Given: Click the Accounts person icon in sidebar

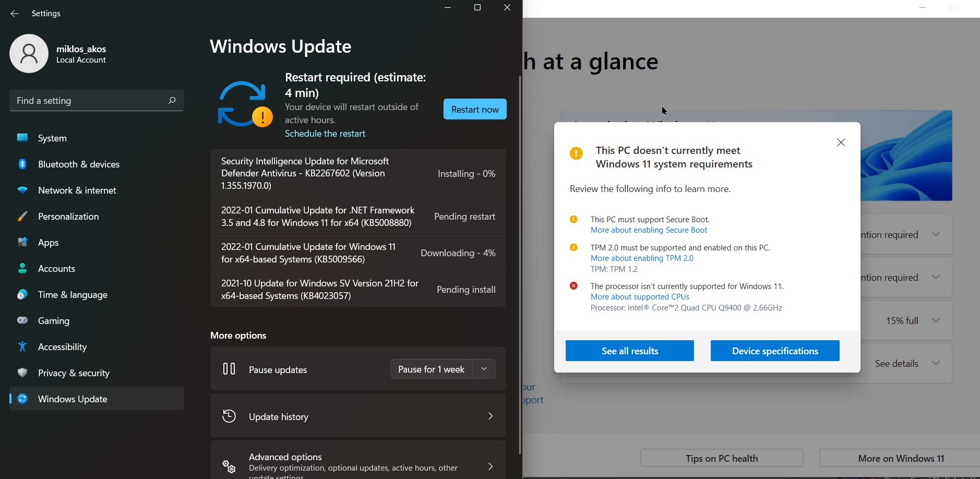Looking at the screenshot, I should 22,268.
